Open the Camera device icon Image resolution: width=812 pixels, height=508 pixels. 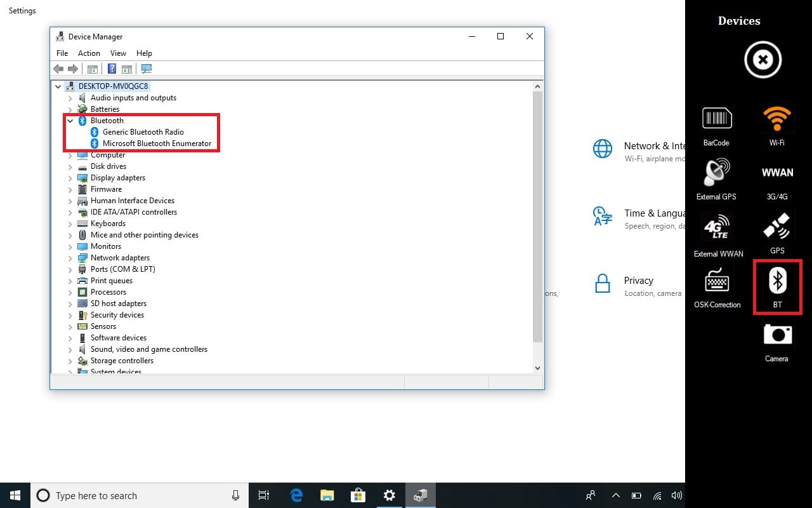(777, 335)
